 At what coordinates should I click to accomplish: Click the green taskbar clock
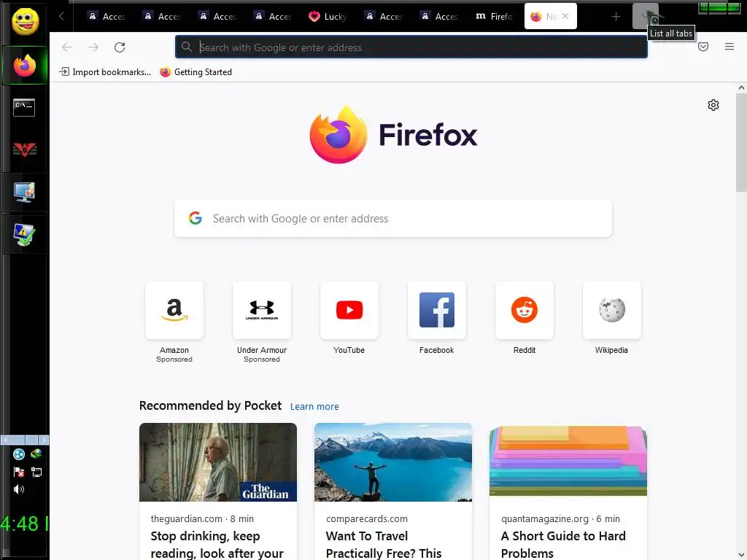(24, 524)
